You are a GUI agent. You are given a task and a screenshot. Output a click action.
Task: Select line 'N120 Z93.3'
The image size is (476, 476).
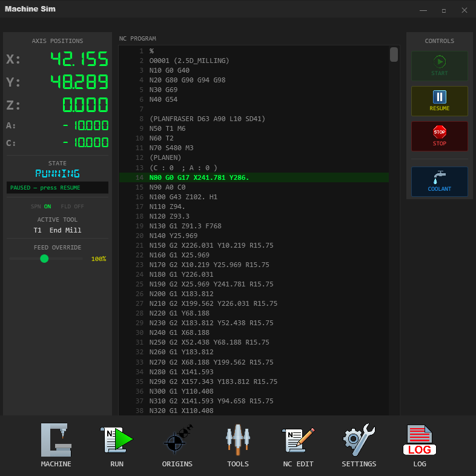pyautogui.click(x=254, y=216)
